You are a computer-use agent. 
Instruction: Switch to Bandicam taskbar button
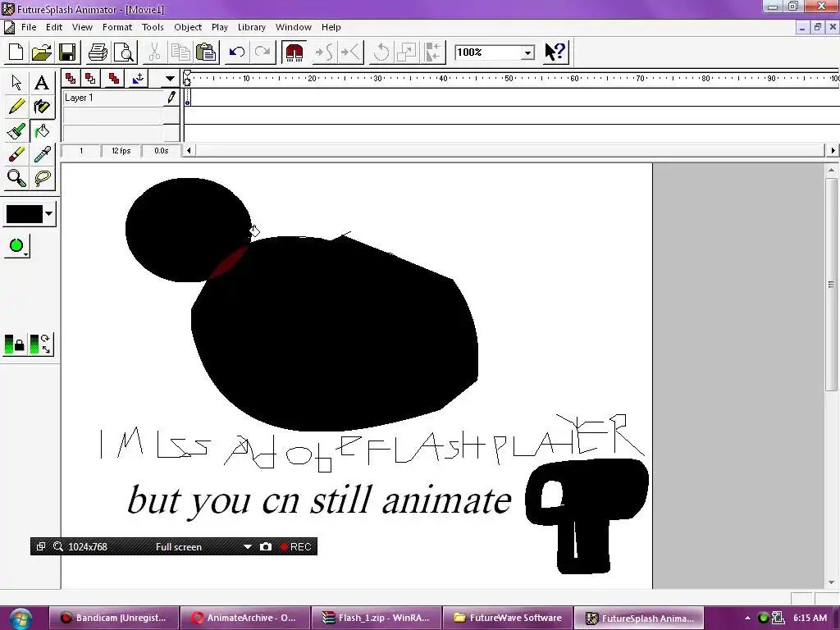[113, 618]
